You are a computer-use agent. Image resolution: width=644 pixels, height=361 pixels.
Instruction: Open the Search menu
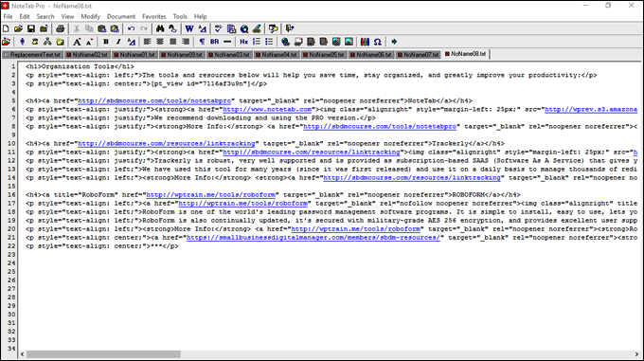click(45, 16)
